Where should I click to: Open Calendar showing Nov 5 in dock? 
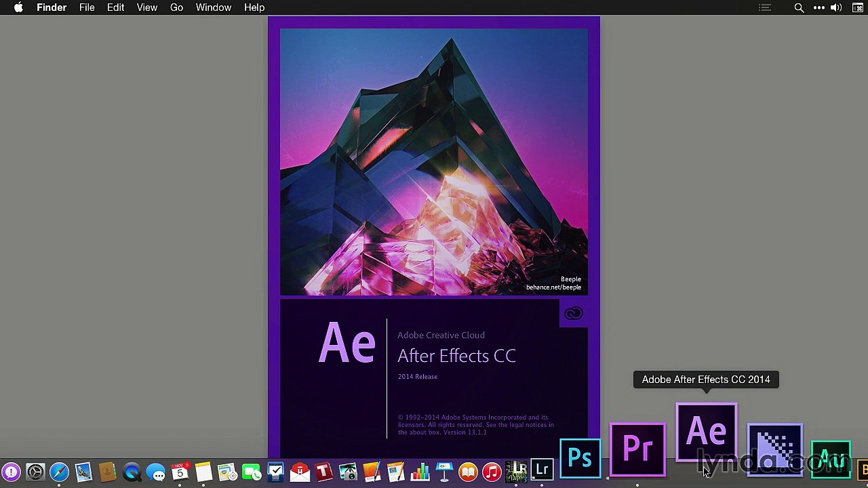tap(180, 471)
